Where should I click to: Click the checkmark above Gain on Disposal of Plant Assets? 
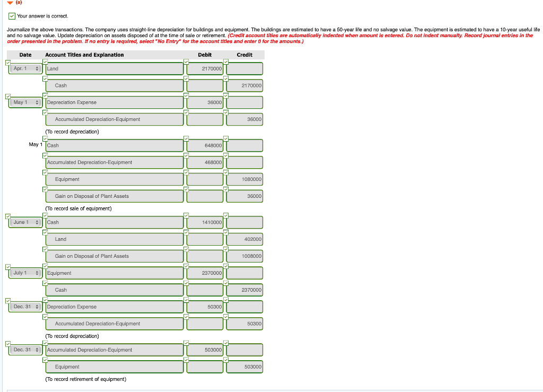(x=44, y=189)
